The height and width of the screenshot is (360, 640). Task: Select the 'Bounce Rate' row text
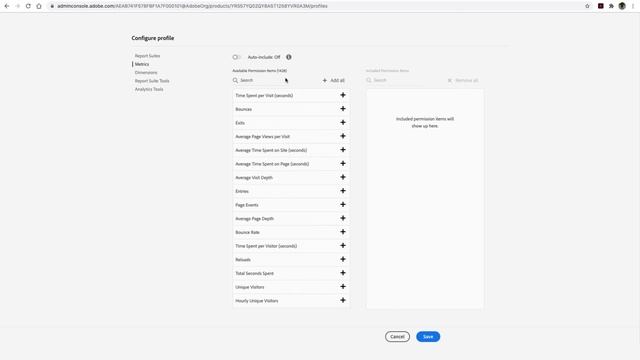tap(247, 232)
